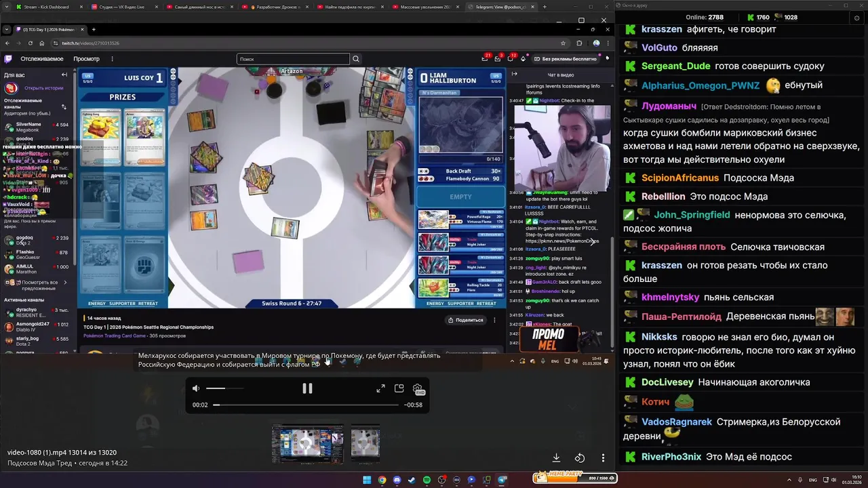Open the home page button in browser toolbar

41,43
